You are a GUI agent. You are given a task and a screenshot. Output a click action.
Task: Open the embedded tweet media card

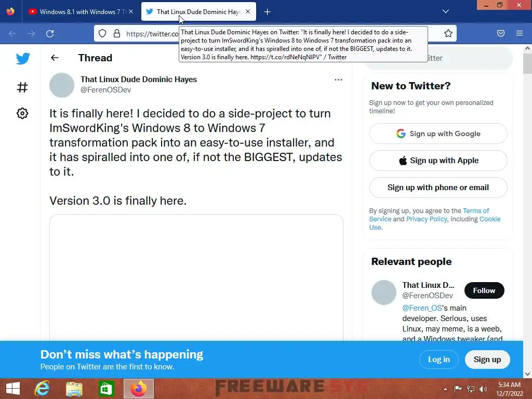[x=196, y=277]
